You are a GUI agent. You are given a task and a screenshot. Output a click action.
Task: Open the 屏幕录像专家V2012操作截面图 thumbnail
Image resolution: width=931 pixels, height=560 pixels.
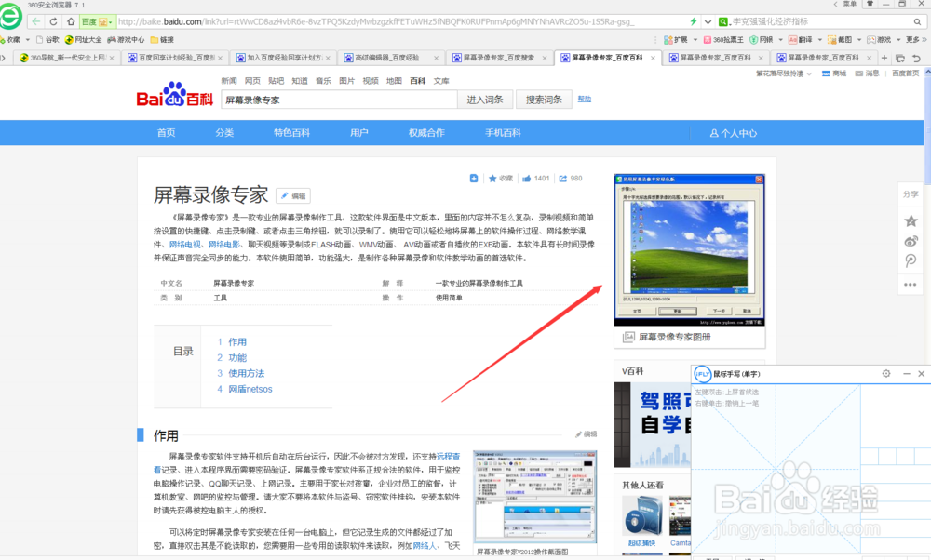click(535, 496)
